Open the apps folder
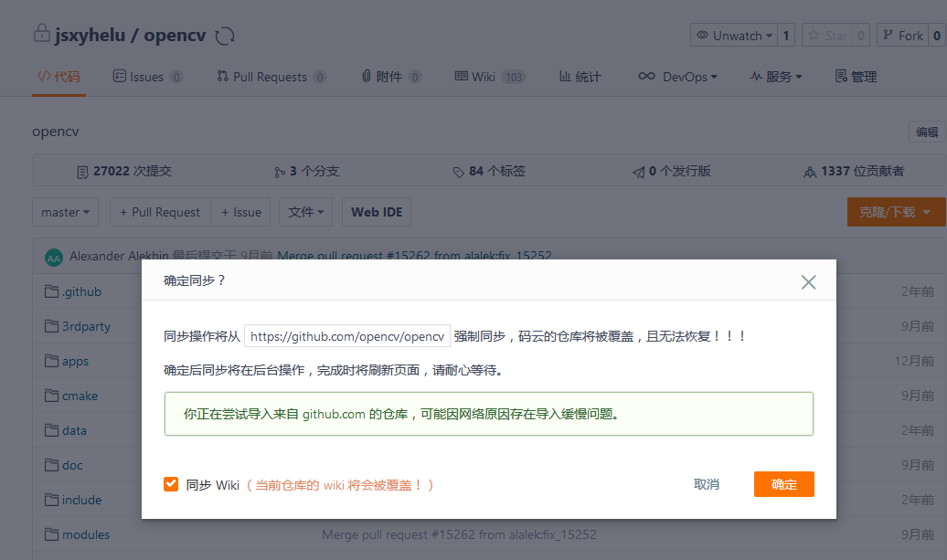This screenshot has width=947, height=560. (75, 362)
